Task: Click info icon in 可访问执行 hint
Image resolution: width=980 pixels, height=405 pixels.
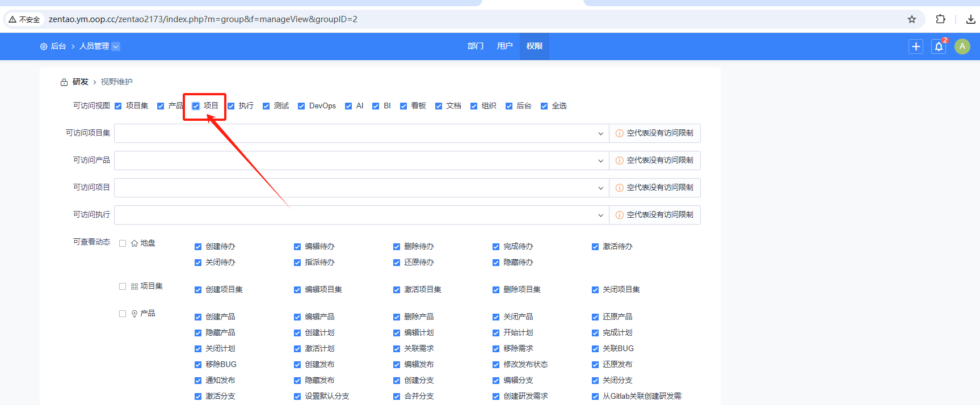Action: [620, 215]
